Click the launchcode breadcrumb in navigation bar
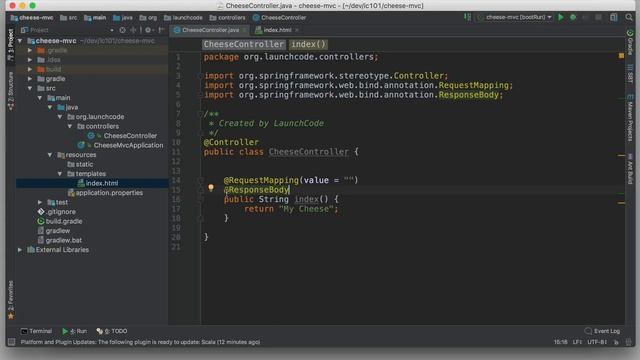This screenshot has height=360, width=640. [183, 18]
